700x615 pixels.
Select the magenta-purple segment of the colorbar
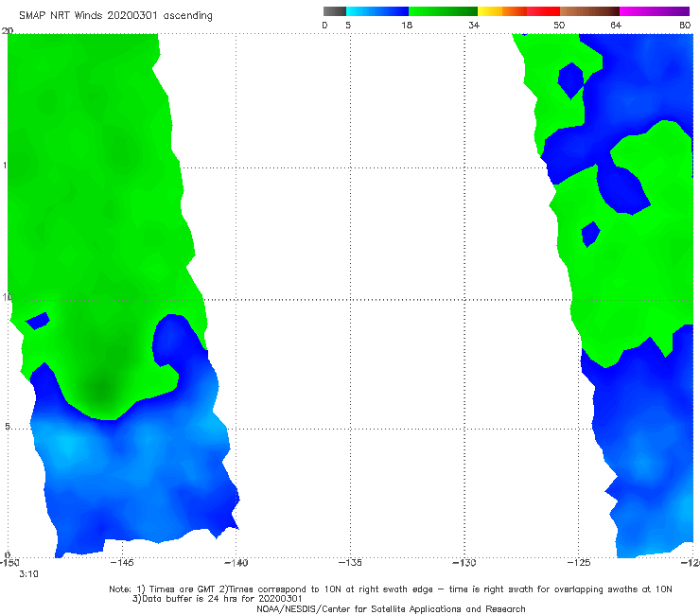(655, 11)
